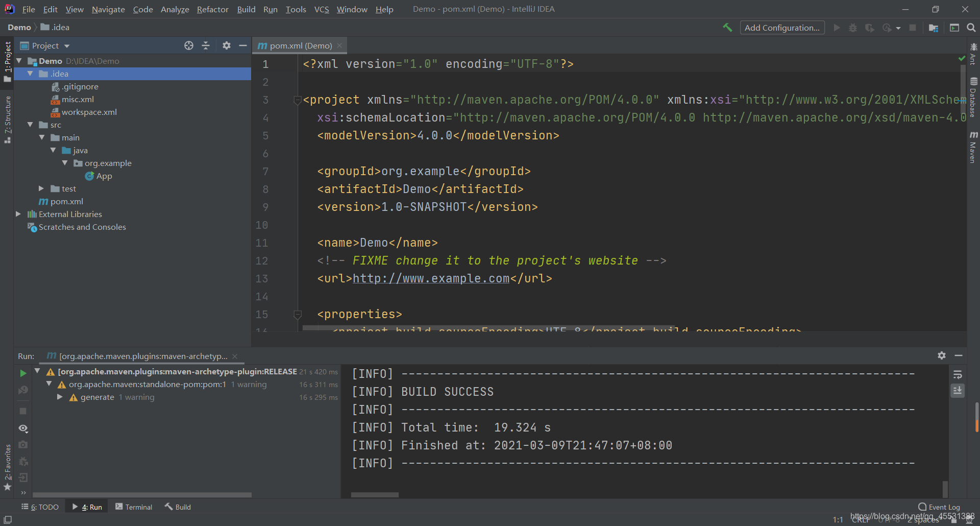Click the console horizontal scrollbar
980x526 pixels.
tap(375, 495)
